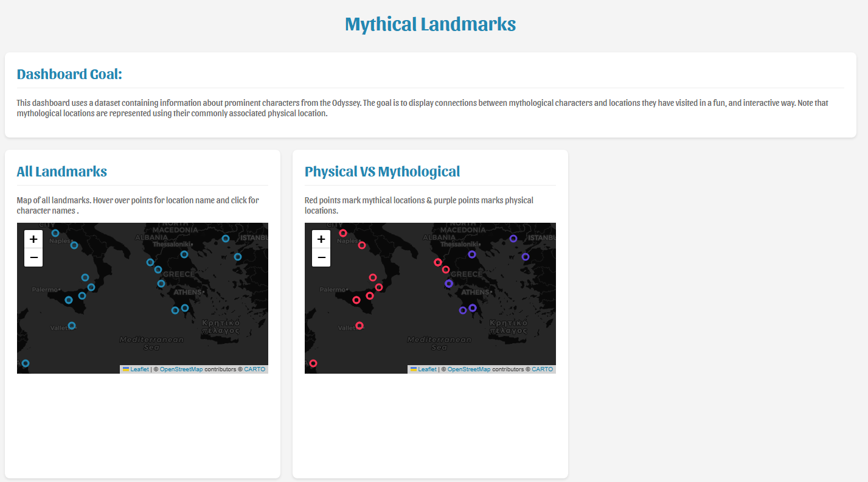The width and height of the screenshot is (868, 482).
Task: Click red marker beside the Valletta label
Action: (x=359, y=326)
